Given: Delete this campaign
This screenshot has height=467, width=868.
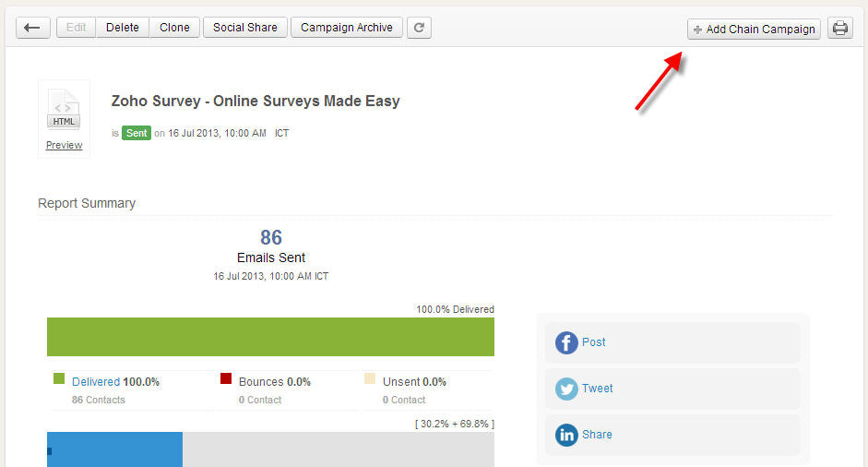Looking at the screenshot, I should (123, 28).
